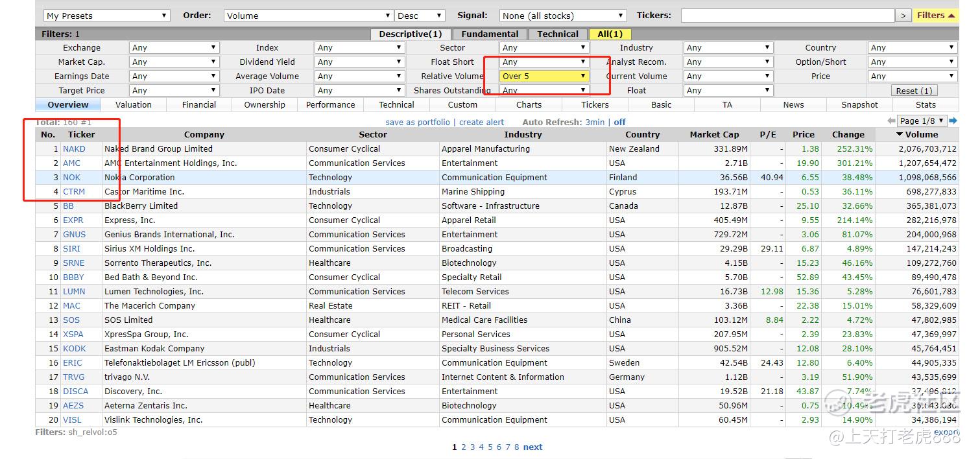Sort table by Market Cap column header

tap(714, 134)
